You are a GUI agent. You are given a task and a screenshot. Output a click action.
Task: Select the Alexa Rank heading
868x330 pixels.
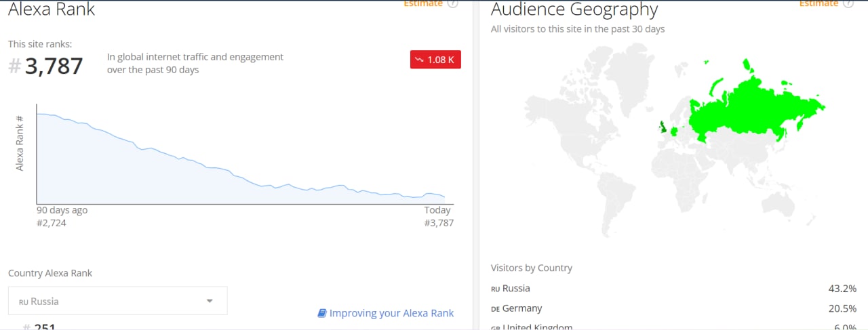(52, 9)
